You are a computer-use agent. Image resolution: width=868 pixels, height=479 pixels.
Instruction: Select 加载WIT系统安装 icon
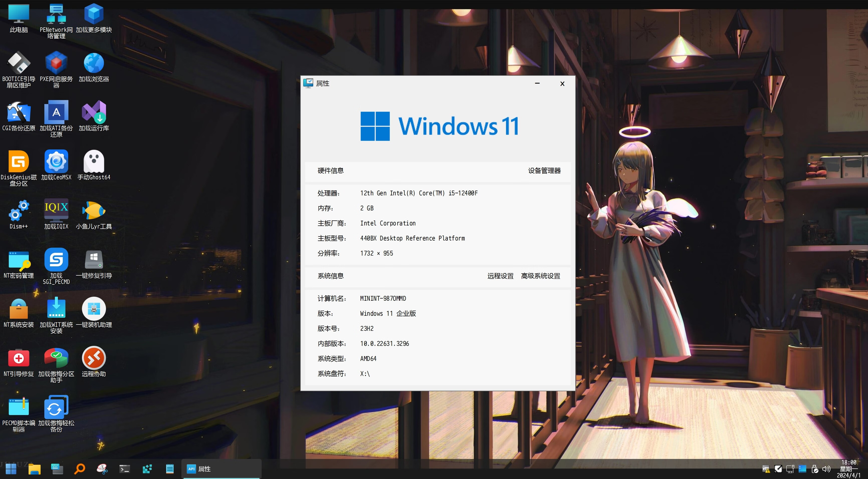[x=56, y=316]
